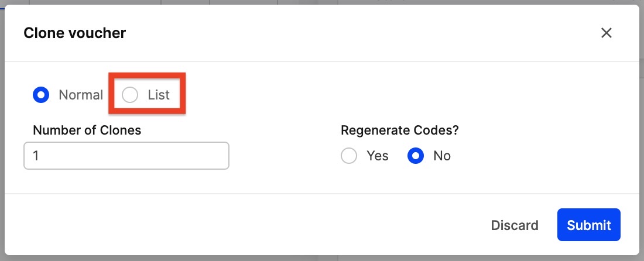644x261 pixels.
Task: Close the Clone voucher dialog
Action: pyautogui.click(x=607, y=33)
